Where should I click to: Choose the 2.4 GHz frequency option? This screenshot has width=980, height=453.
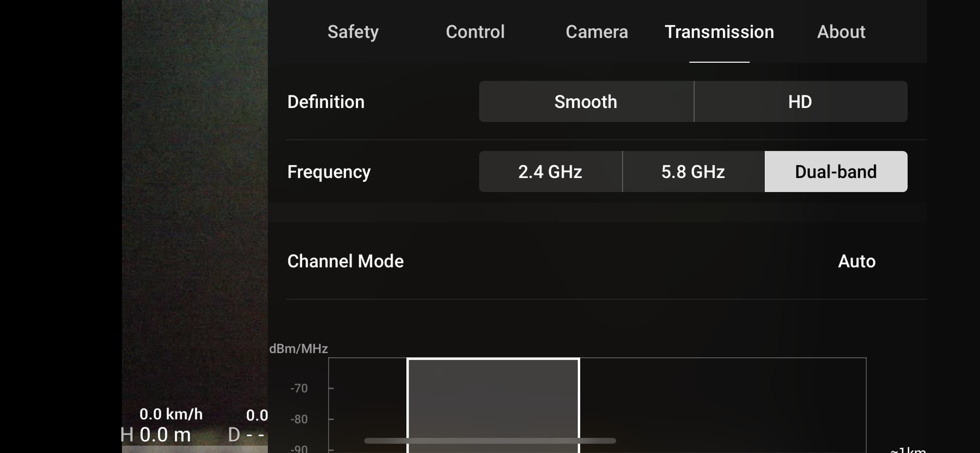[x=550, y=172]
